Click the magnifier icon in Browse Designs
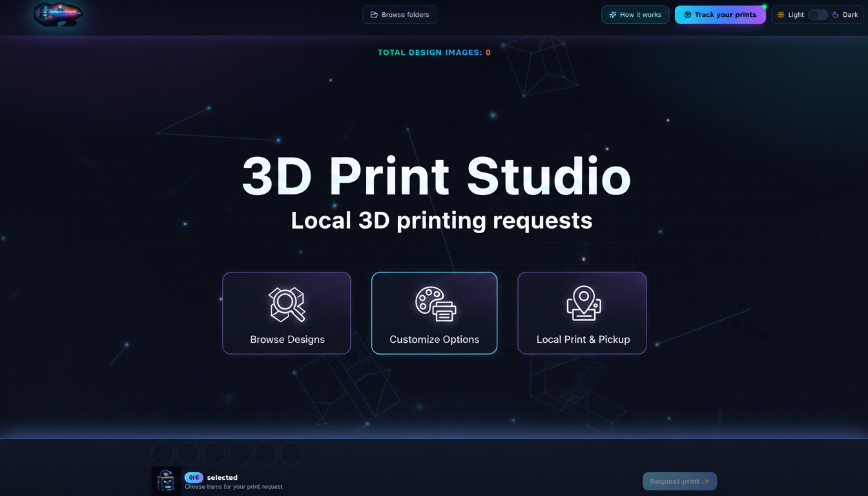The width and height of the screenshot is (868, 496). coord(287,304)
